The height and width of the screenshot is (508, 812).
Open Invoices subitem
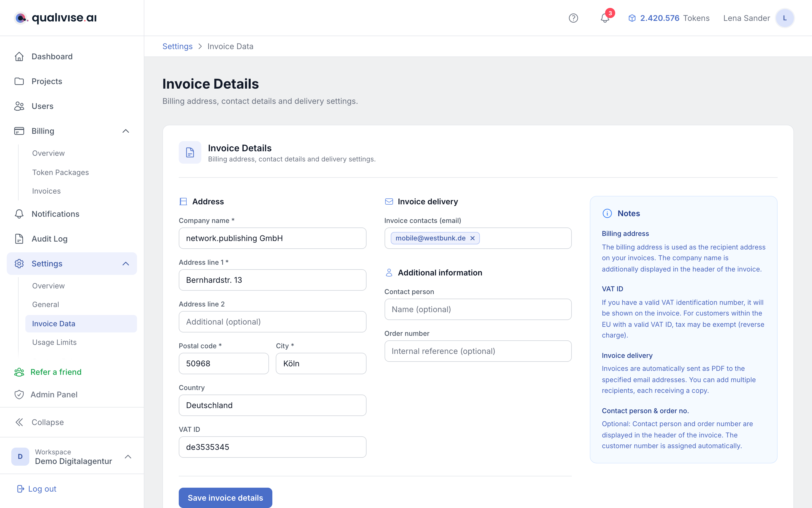[46, 191]
